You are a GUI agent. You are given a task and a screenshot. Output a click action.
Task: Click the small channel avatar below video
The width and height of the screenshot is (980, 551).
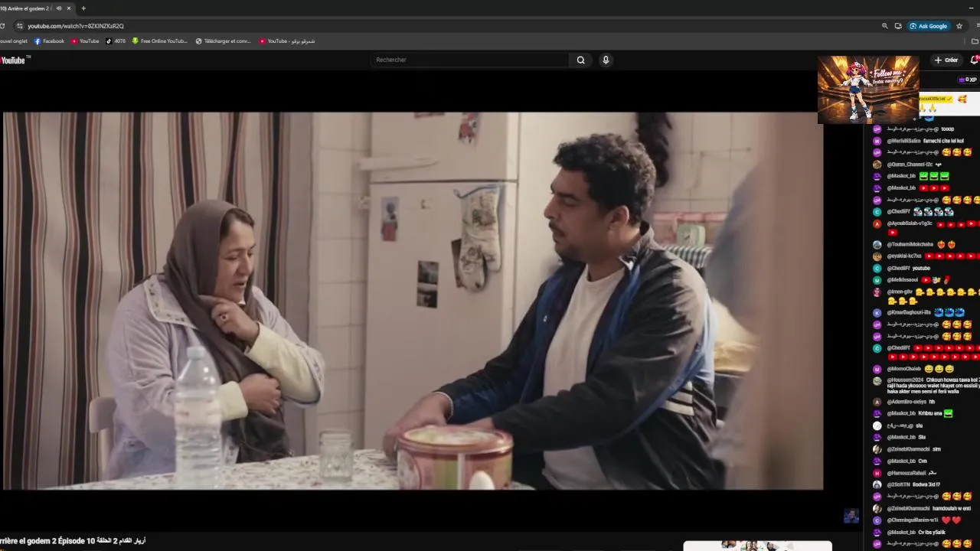(x=851, y=516)
